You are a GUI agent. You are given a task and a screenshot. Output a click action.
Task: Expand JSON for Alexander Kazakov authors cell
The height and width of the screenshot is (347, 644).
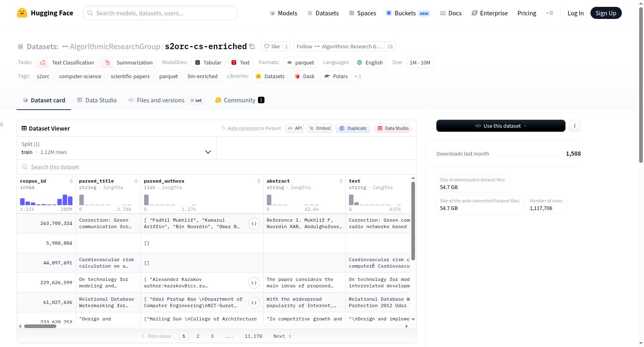click(254, 283)
